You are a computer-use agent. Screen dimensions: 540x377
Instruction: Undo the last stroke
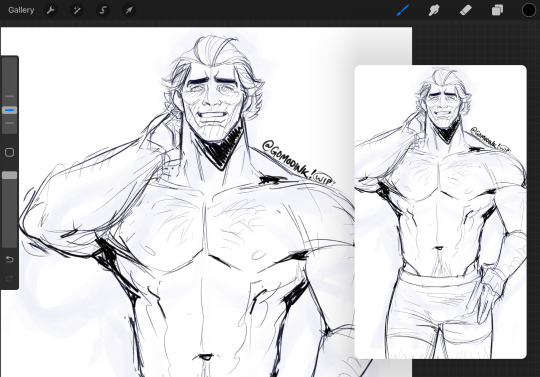10,259
